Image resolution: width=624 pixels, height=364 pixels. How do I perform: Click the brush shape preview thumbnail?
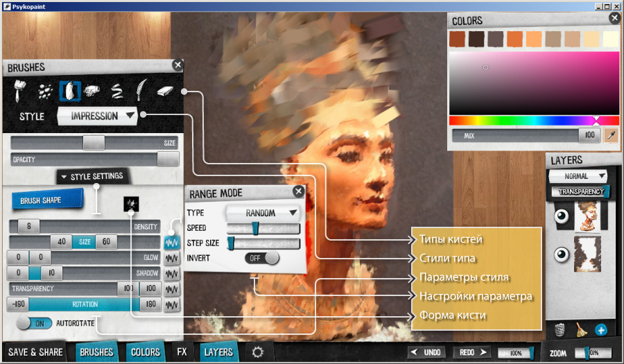(131, 204)
